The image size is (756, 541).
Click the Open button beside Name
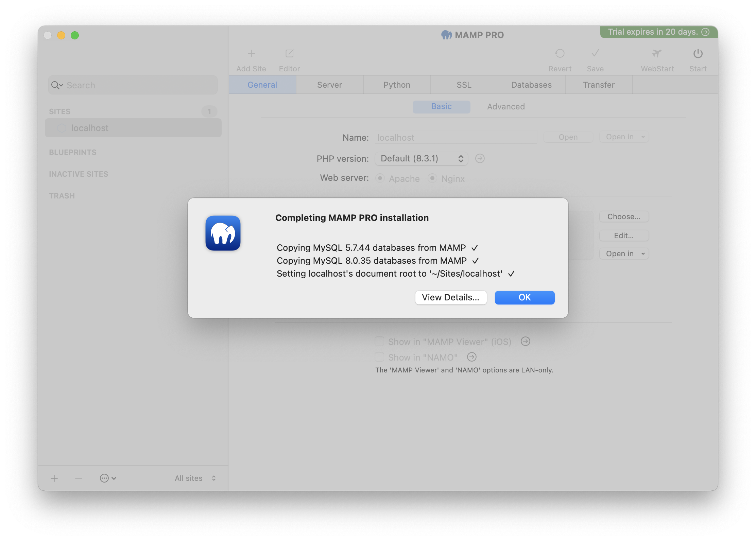pos(568,137)
